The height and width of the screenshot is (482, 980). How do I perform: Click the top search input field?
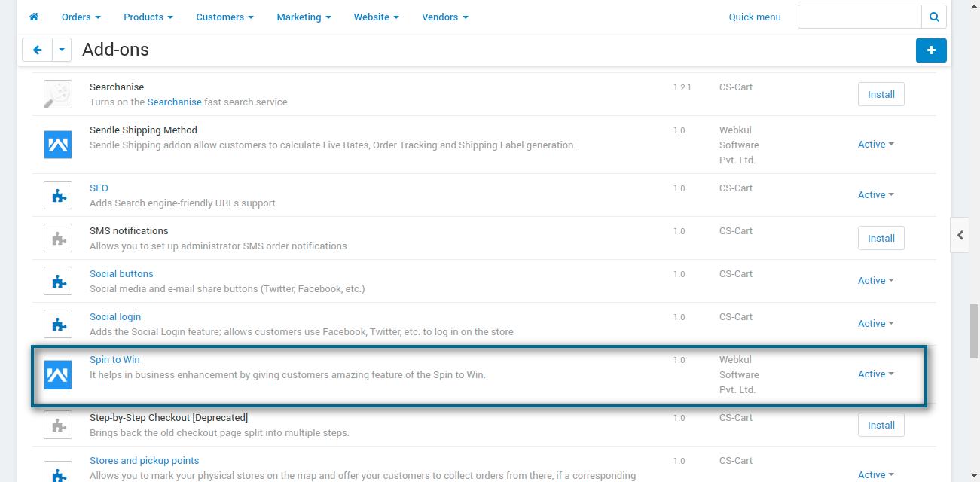(x=859, y=17)
